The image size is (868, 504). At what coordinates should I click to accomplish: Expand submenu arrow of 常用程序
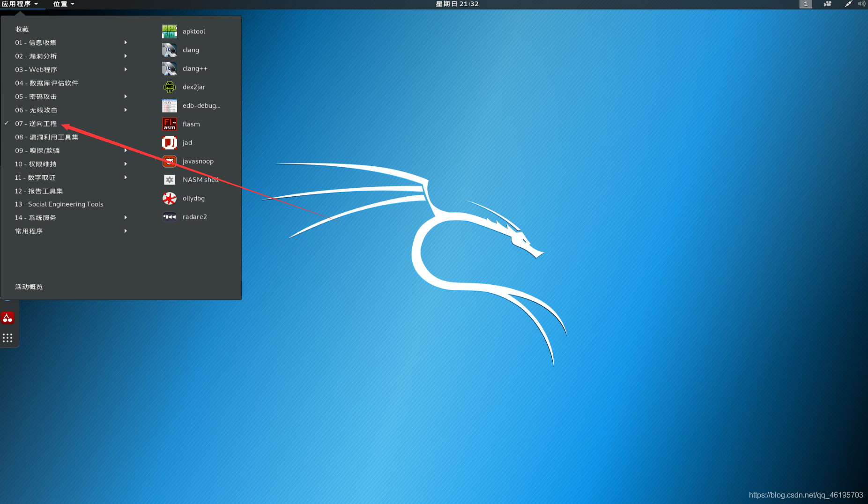click(126, 231)
